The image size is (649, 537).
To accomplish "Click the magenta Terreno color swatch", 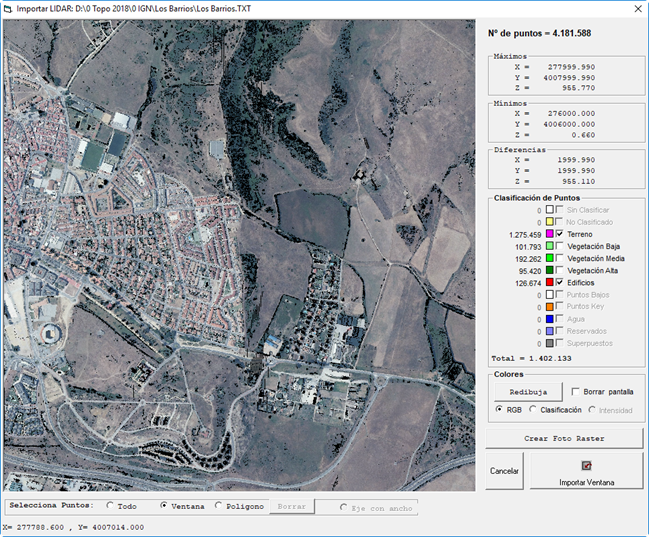I will tap(550, 234).
